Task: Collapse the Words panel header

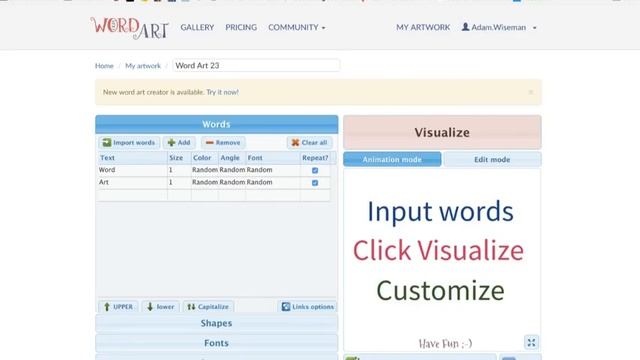Action: [216, 124]
